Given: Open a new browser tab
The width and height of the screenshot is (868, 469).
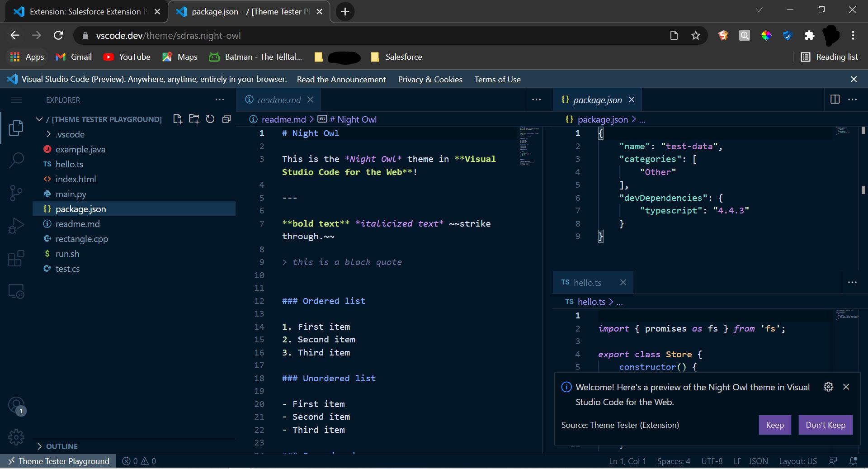Looking at the screenshot, I should coord(345,12).
